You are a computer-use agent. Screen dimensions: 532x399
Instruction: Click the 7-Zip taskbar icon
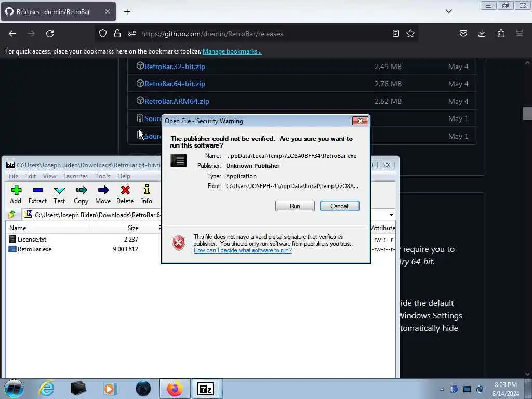pyautogui.click(x=206, y=389)
